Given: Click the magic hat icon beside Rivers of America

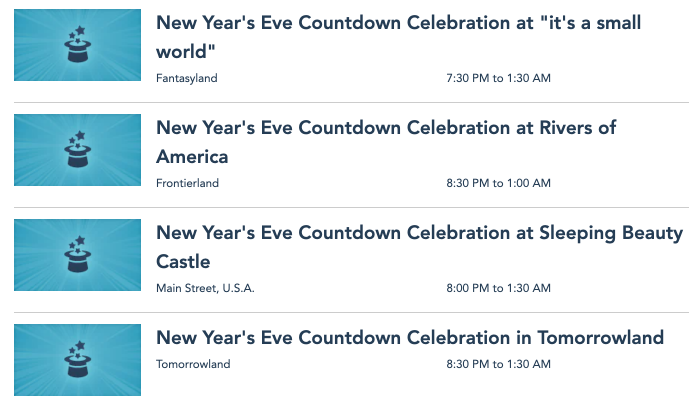Looking at the screenshot, I should 77,151.
